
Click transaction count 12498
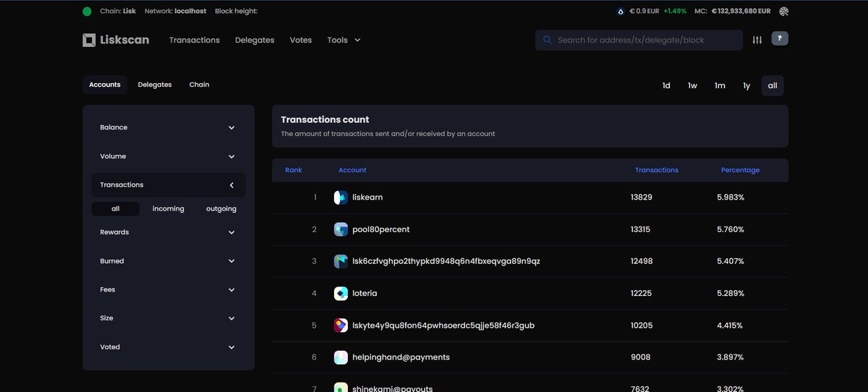pyautogui.click(x=642, y=261)
